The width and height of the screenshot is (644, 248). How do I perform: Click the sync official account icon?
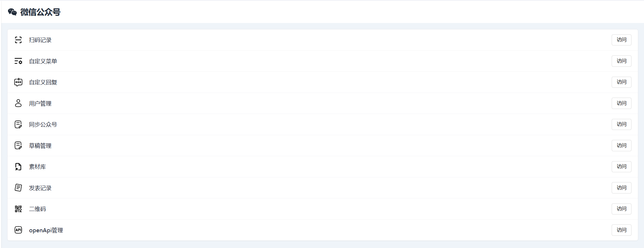click(18, 124)
